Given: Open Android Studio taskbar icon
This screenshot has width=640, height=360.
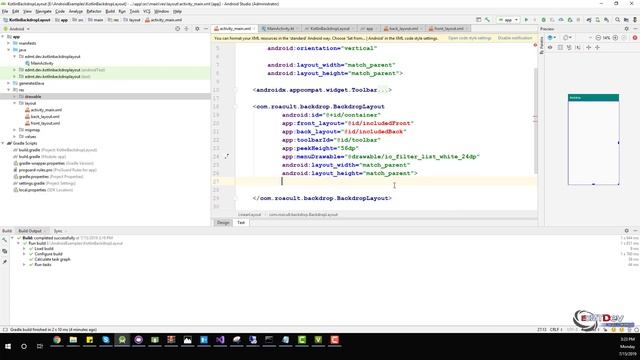Looking at the screenshot, I should [122, 340].
